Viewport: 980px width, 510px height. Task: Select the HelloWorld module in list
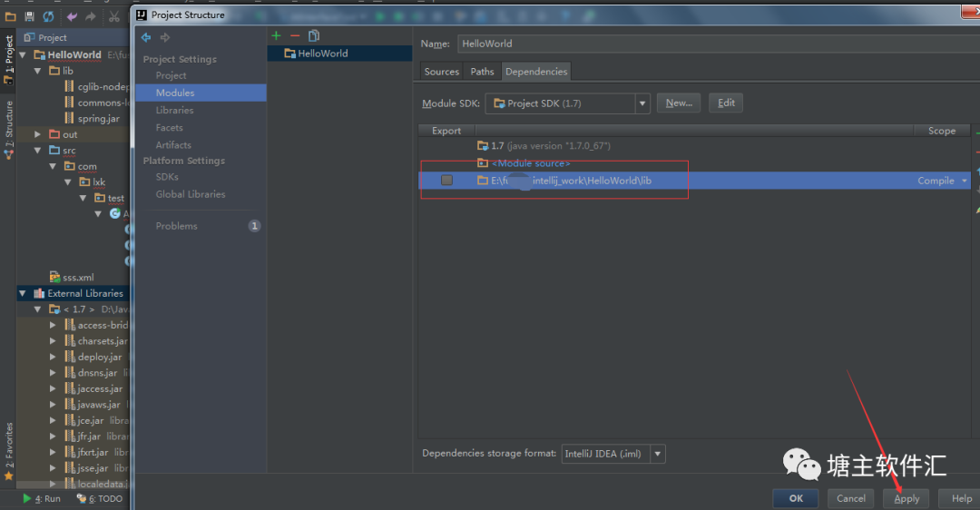[x=339, y=54]
